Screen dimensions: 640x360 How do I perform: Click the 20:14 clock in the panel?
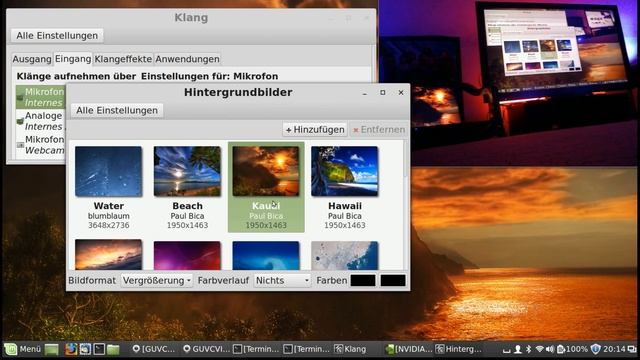click(x=614, y=349)
